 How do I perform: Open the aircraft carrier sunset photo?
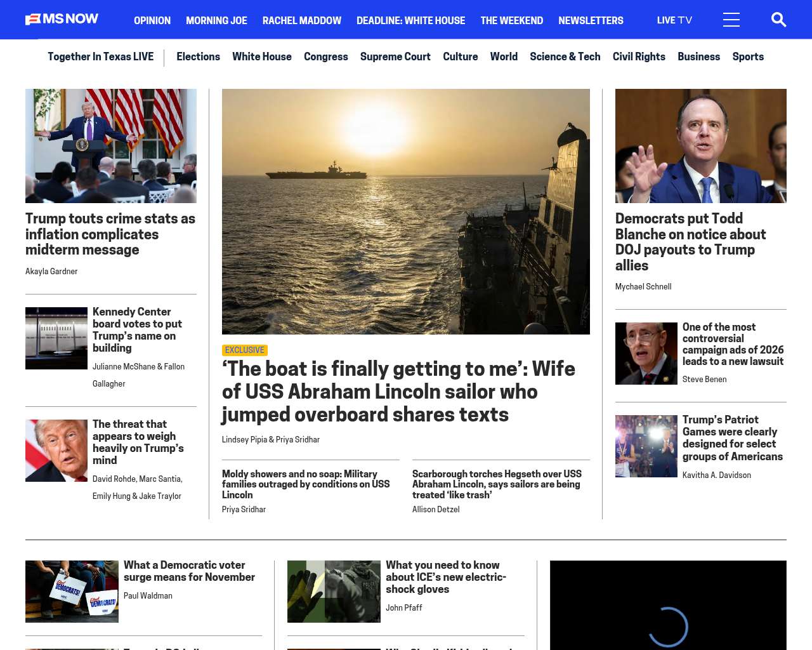point(406,211)
